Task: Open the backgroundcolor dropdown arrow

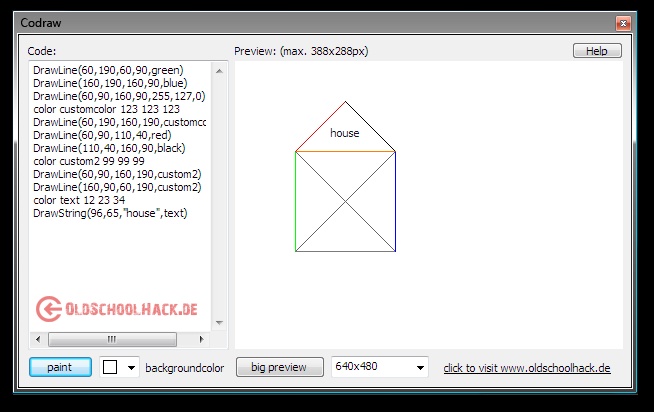Action: pos(131,367)
